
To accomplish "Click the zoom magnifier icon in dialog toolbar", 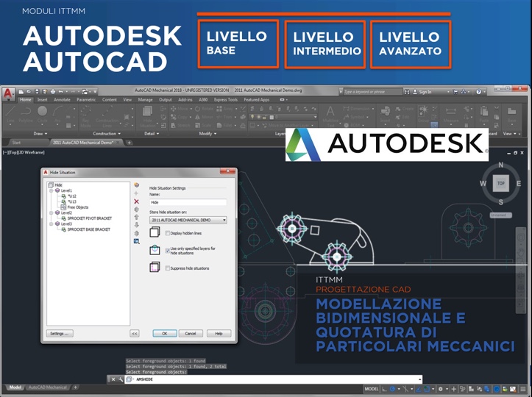I will click(136, 241).
